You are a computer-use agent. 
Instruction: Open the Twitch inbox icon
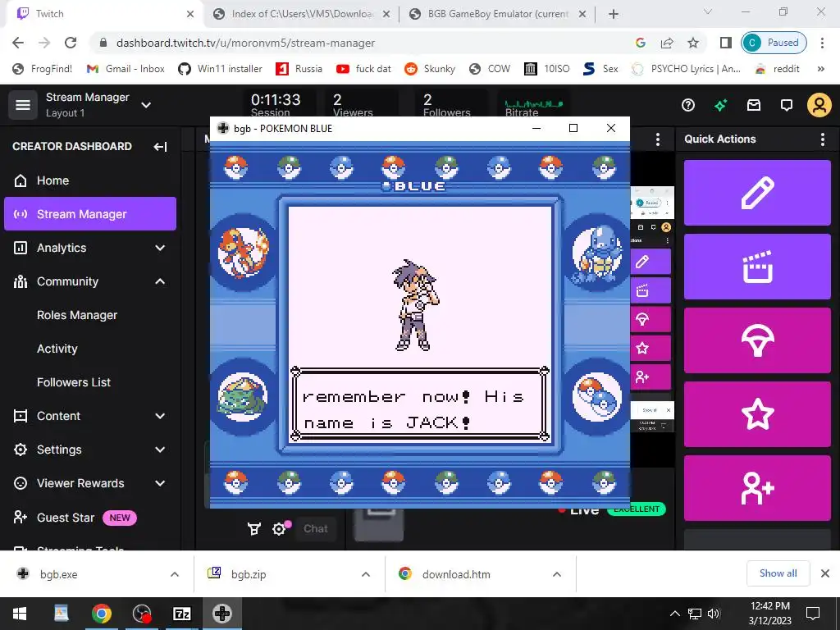754,105
